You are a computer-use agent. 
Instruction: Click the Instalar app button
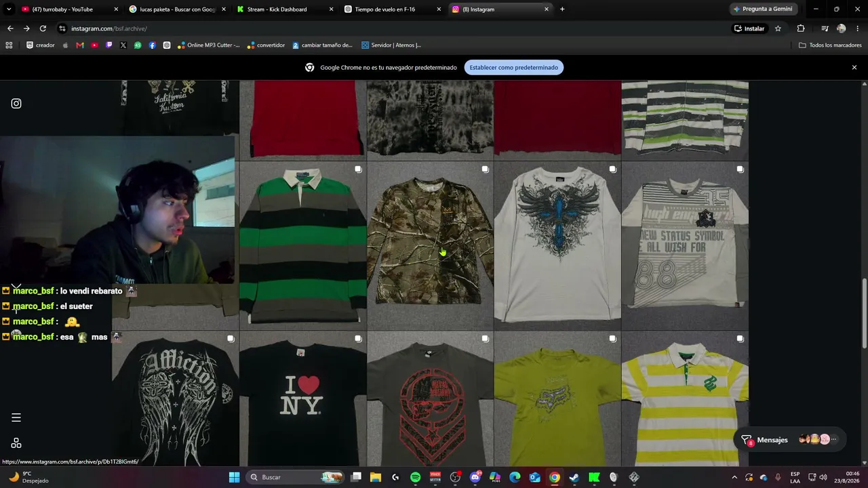(x=749, y=28)
